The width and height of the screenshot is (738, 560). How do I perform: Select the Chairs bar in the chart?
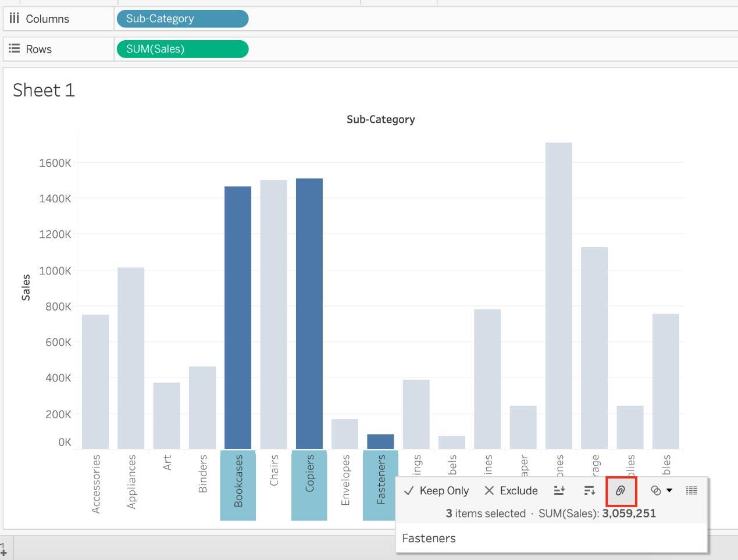(273, 314)
